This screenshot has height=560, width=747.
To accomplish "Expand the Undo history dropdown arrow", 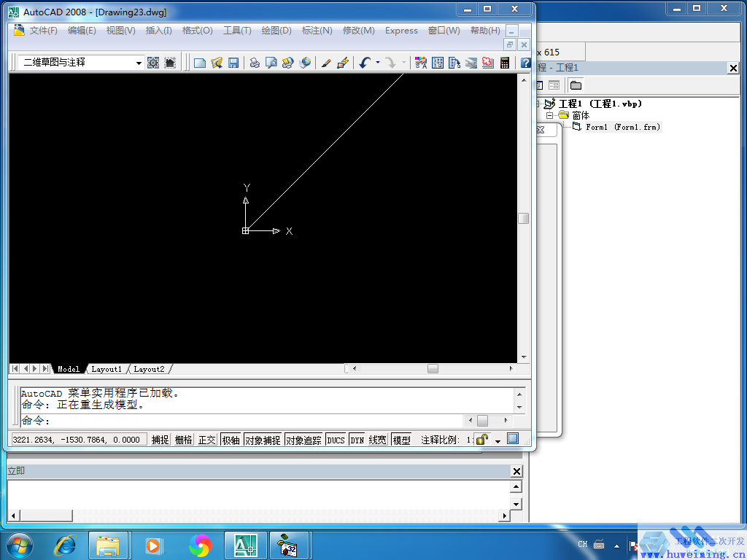I will [x=378, y=63].
